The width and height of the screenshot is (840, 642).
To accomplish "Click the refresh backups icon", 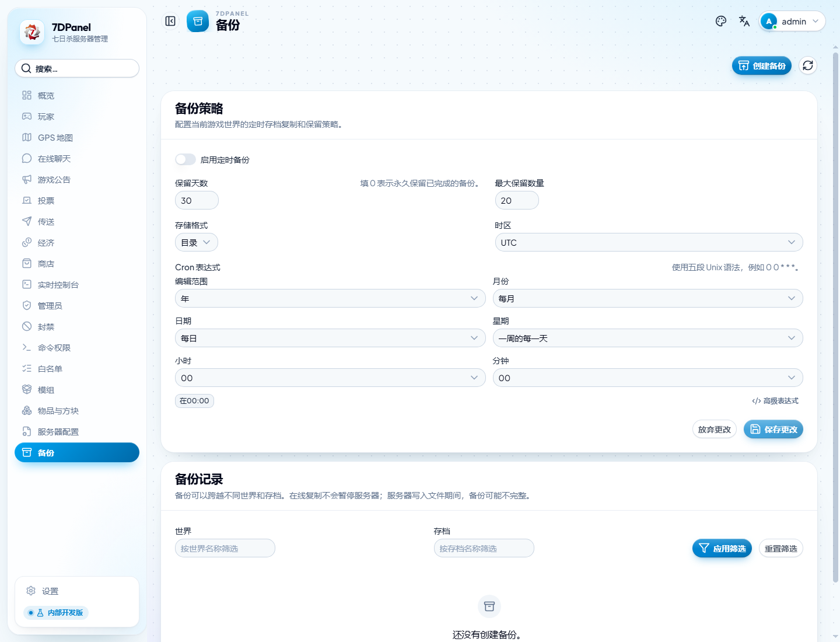I will [x=808, y=65].
